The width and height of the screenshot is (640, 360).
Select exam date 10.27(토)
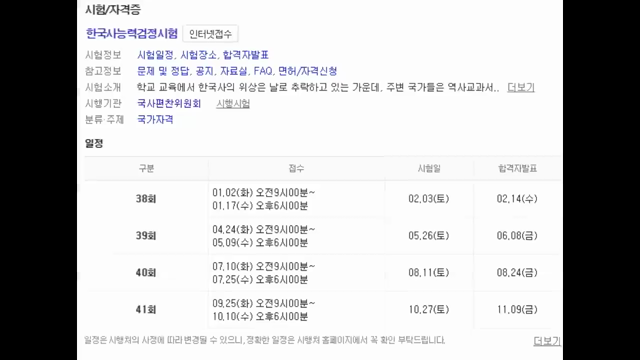click(x=429, y=310)
